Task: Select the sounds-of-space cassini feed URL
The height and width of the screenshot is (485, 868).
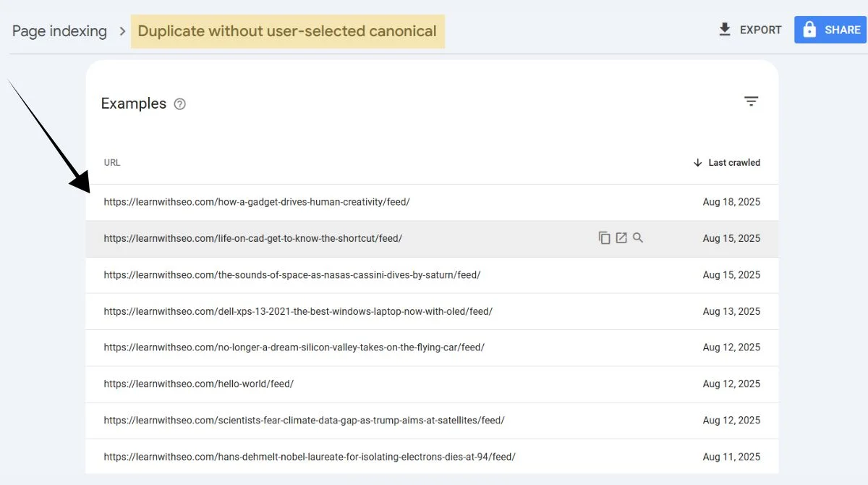Action: pyautogui.click(x=292, y=275)
